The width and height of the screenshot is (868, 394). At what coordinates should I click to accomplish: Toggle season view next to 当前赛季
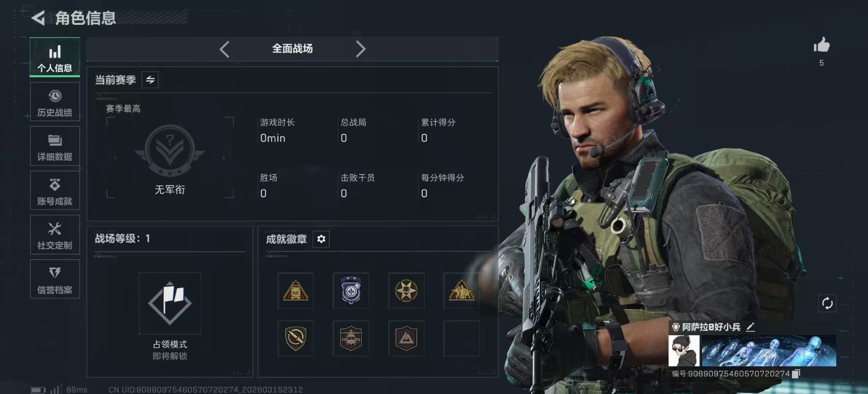click(x=150, y=80)
